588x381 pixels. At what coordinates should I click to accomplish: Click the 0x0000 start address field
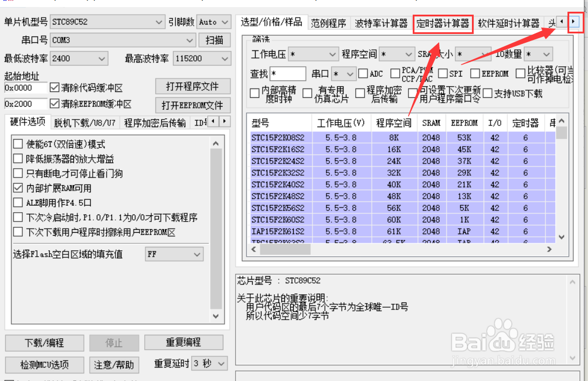coord(25,88)
